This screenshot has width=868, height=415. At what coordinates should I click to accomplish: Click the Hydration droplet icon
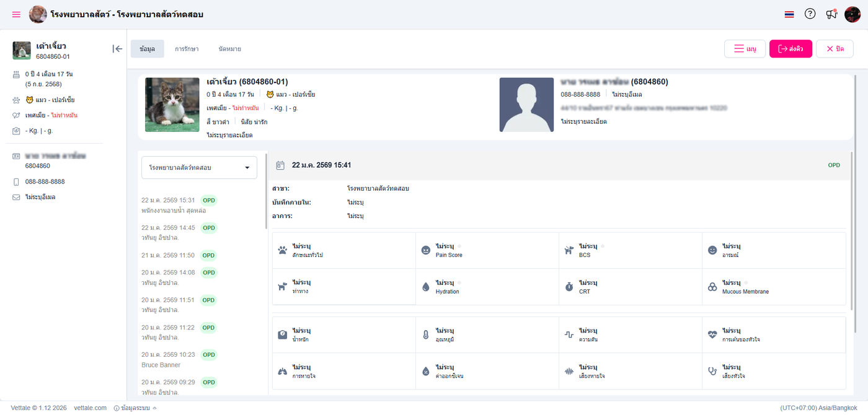(x=425, y=287)
